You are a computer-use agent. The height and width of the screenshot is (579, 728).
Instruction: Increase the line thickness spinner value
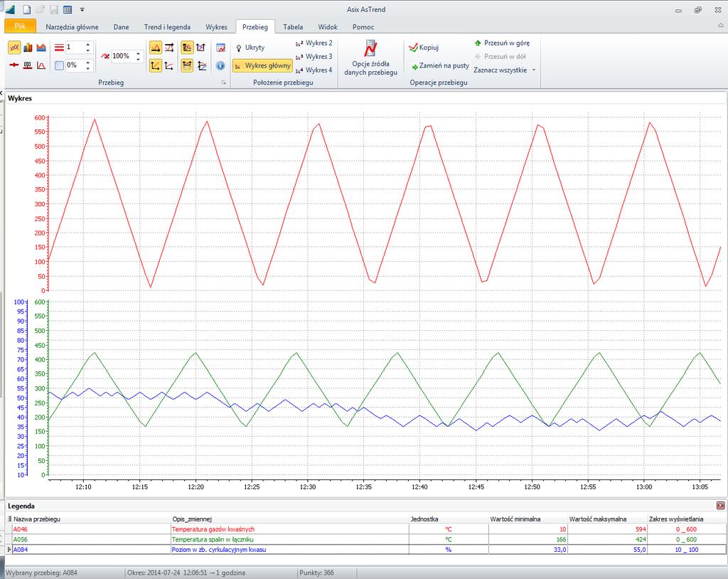click(x=87, y=45)
